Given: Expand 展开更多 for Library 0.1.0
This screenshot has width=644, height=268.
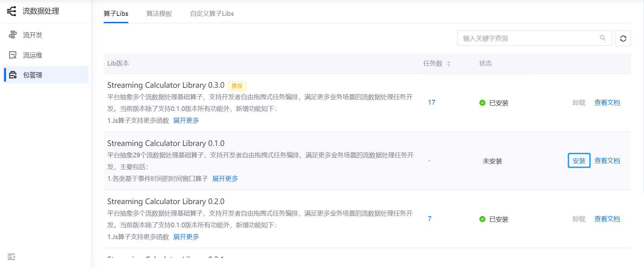Looking at the screenshot, I should coord(225,179).
